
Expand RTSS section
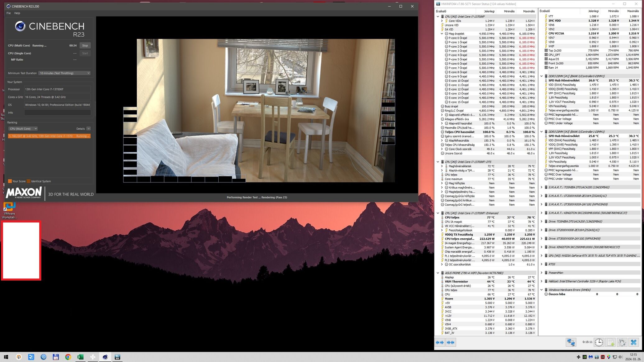(541, 264)
